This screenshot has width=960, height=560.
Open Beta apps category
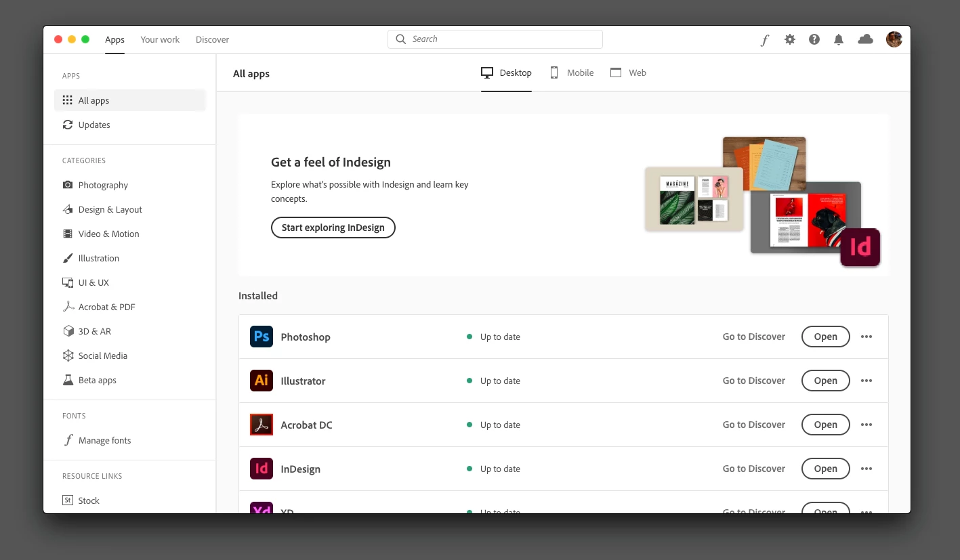130,380
